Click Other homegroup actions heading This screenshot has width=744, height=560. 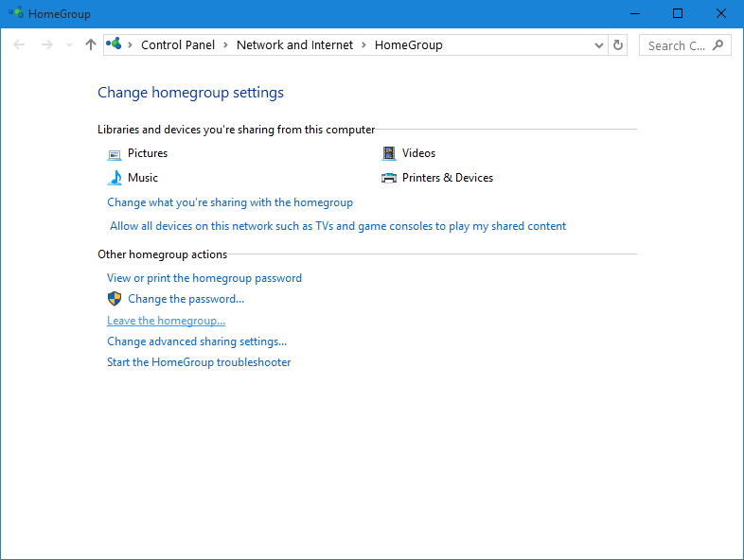coord(162,254)
